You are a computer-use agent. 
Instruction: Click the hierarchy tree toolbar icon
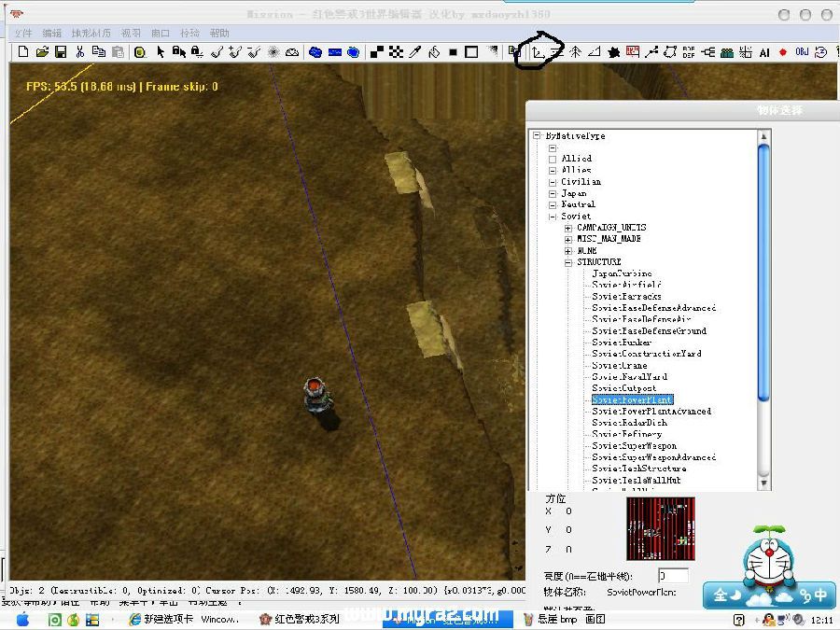[x=708, y=52]
